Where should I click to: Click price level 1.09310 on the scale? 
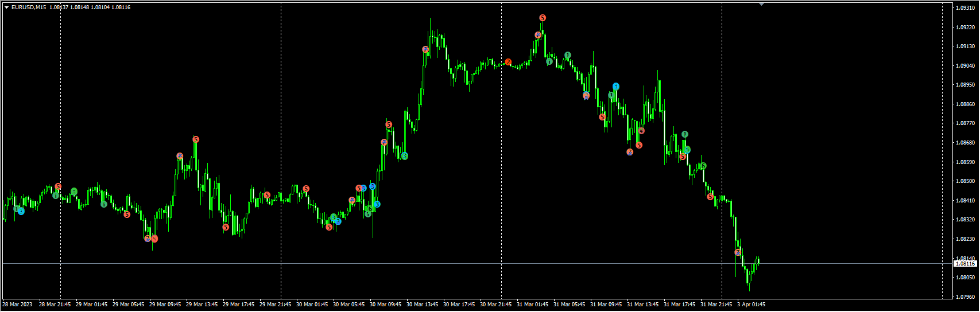point(966,8)
